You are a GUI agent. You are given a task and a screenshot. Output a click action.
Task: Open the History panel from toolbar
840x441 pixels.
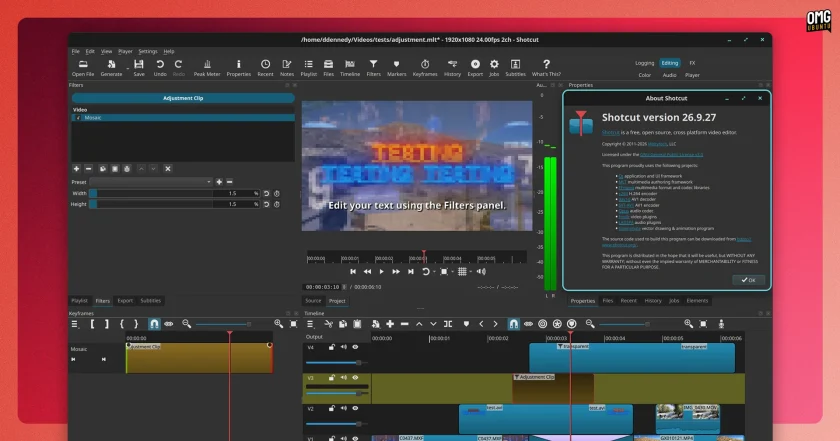[x=452, y=68]
